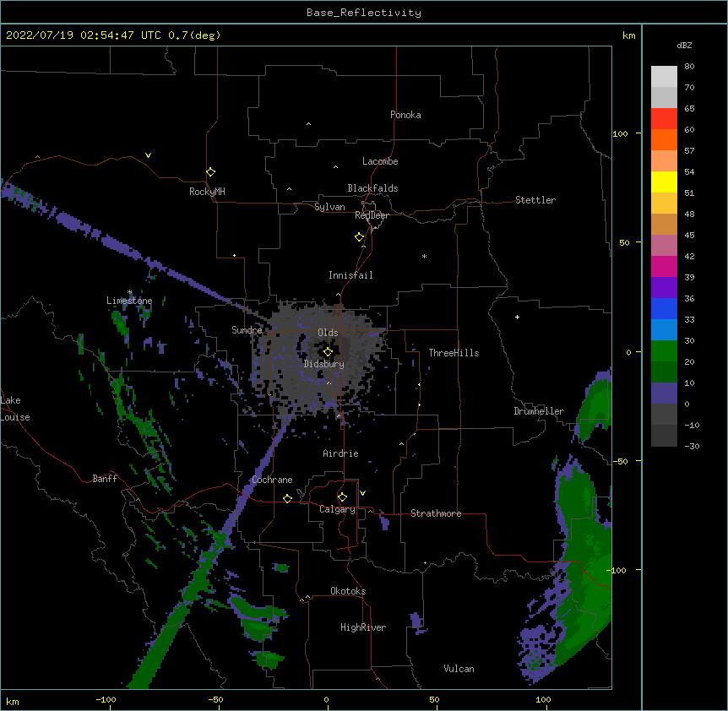Click the yellow diamond marker at Olds radar site

[328, 352]
